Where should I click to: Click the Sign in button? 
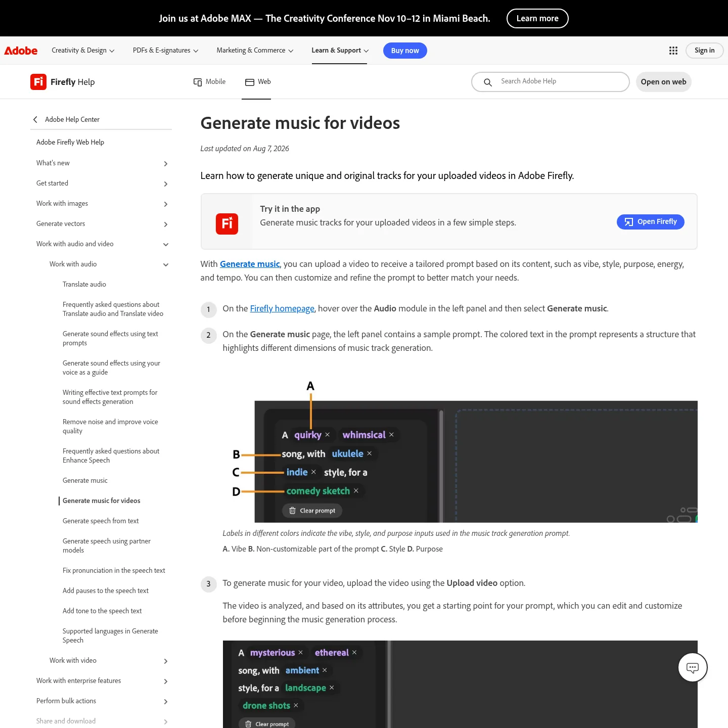704,51
